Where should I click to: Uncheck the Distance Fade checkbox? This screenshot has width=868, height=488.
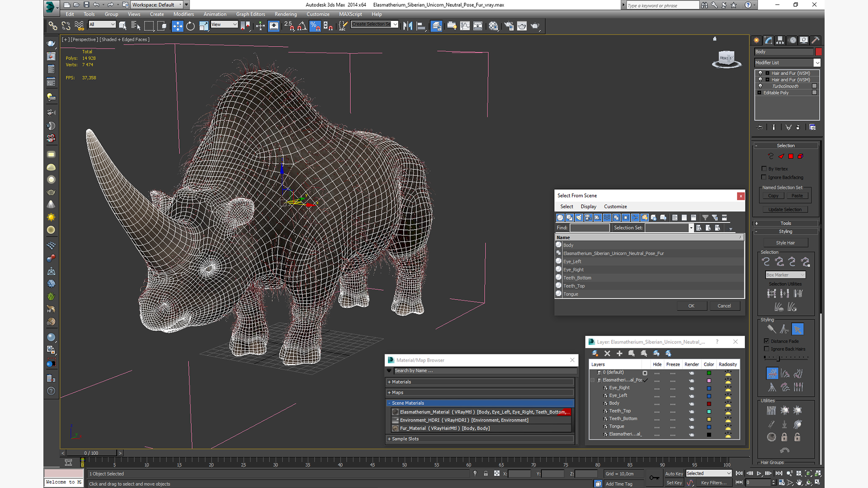click(x=767, y=341)
